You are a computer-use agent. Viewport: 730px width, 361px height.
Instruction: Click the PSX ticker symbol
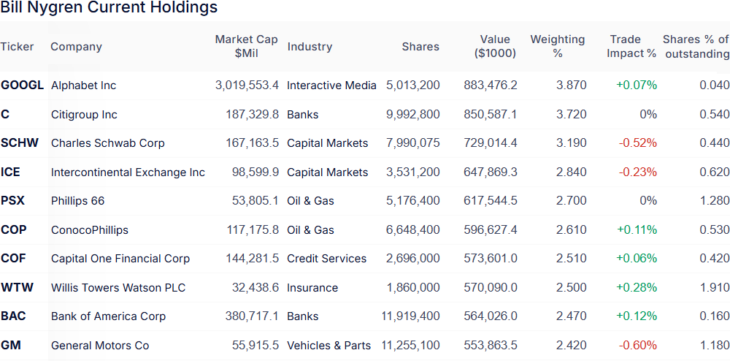click(x=13, y=201)
